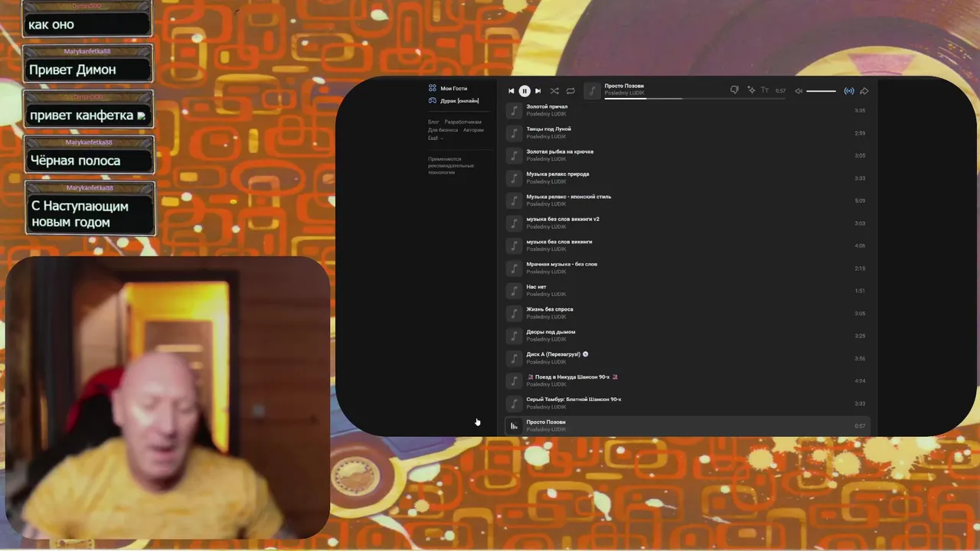Image resolution: width=980 pixels, height=551 pixels.
Task: Click the note icon of Серый Тамбур
Action: coord(514,403)
